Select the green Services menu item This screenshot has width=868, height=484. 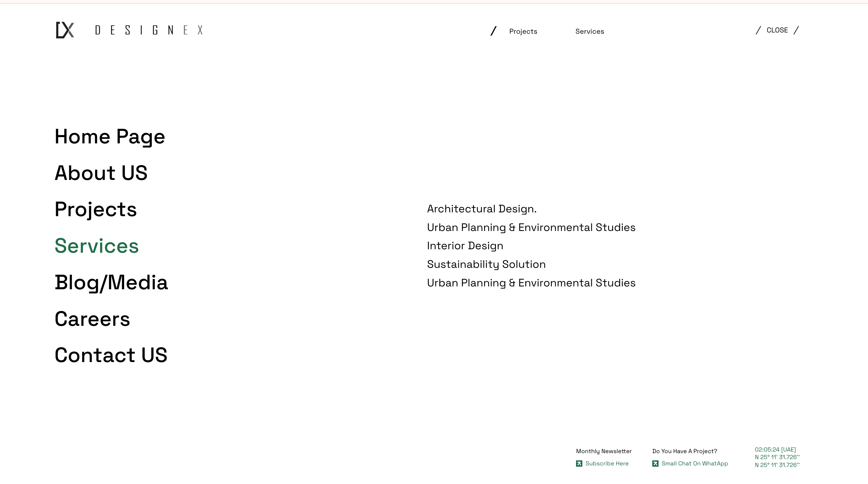97,246
